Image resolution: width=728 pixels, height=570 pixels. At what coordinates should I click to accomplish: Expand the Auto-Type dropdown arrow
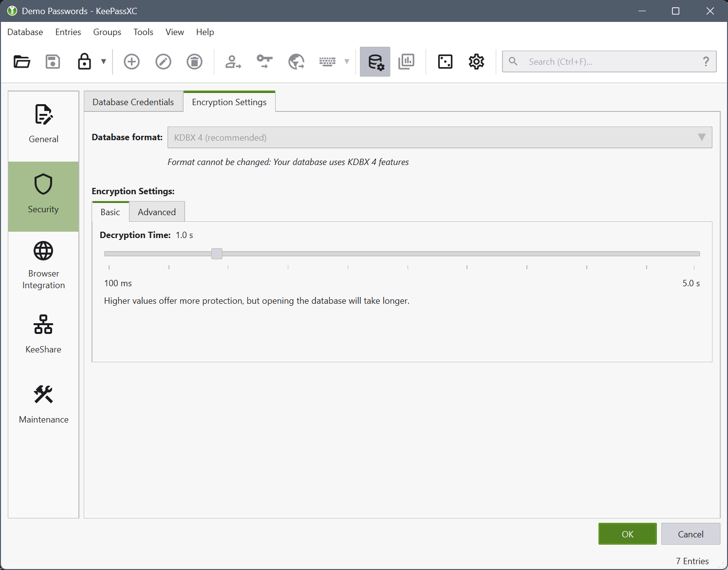tap(347, 62)
